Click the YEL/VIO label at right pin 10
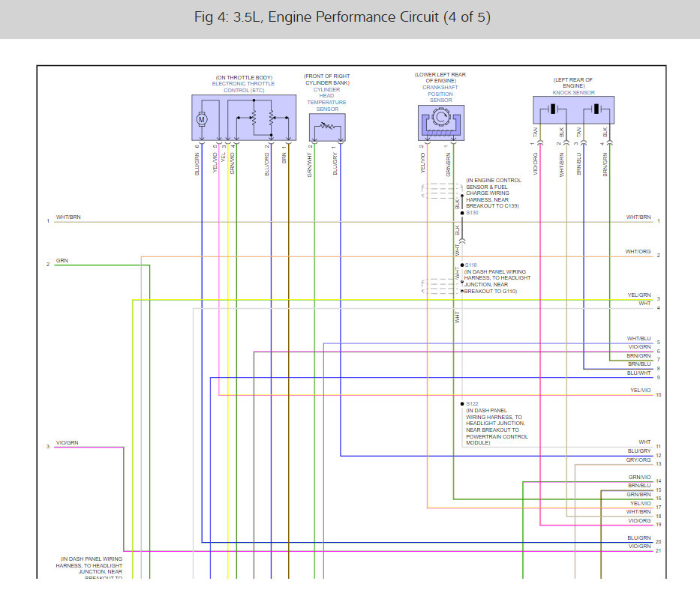Screen dimensions: 700x599 pos(641,391)
